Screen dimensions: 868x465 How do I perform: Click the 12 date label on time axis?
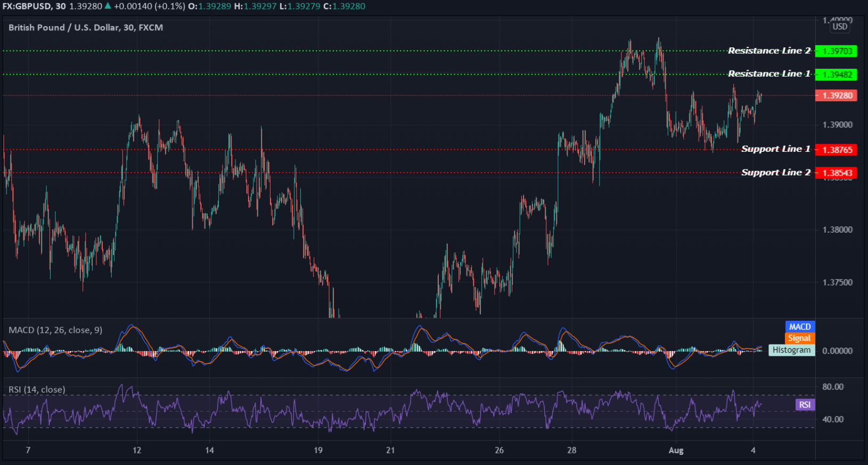(x=137, y=451)
